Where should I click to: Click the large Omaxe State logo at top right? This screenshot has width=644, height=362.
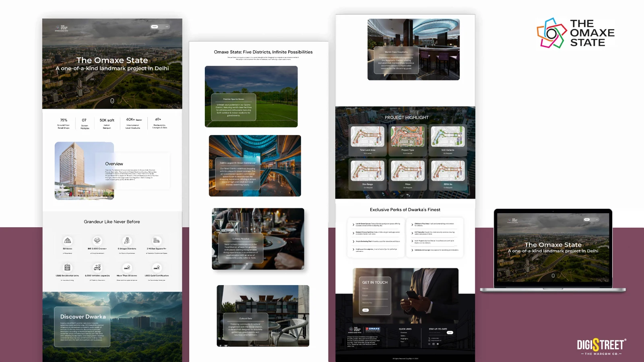click(576, 33)
